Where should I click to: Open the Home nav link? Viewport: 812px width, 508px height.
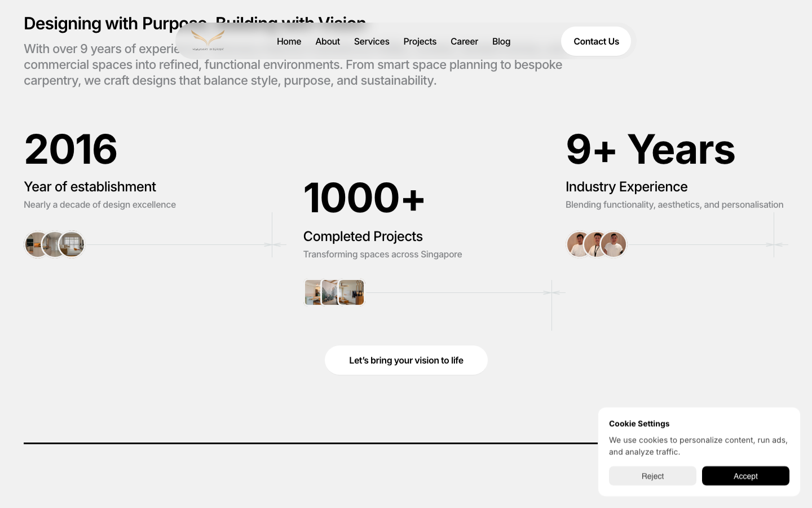pos(289,41)
